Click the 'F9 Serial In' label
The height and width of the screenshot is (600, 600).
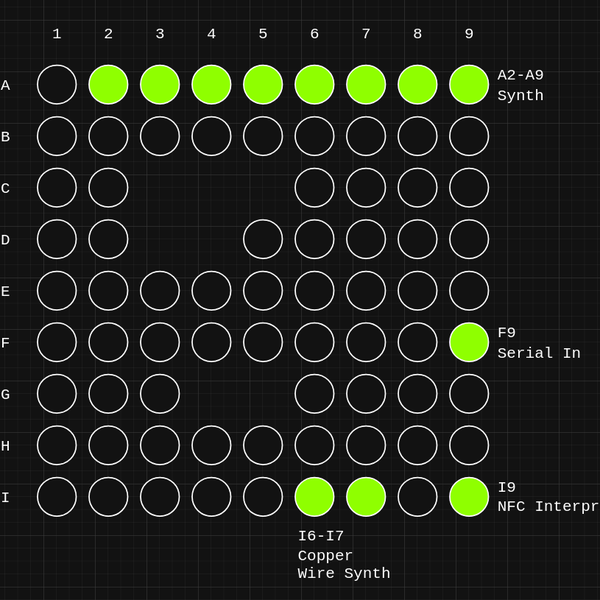click(539, 343)
